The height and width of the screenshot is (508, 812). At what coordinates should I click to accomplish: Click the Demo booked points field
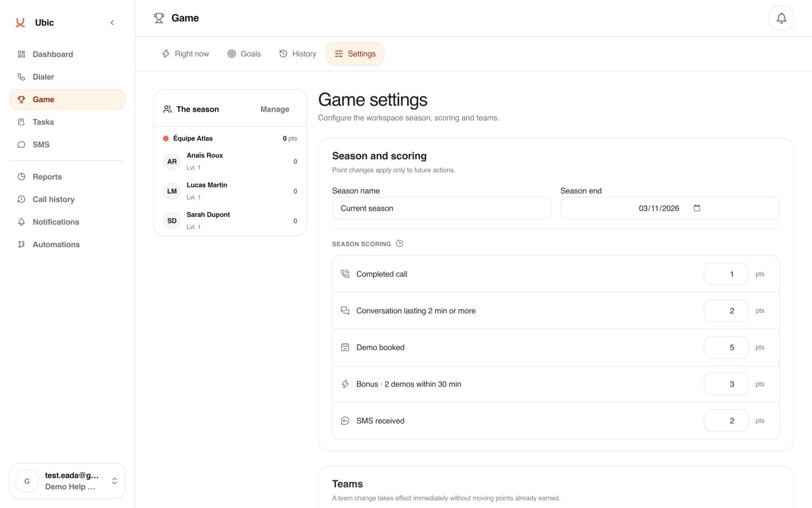click(x=726, y=347)
